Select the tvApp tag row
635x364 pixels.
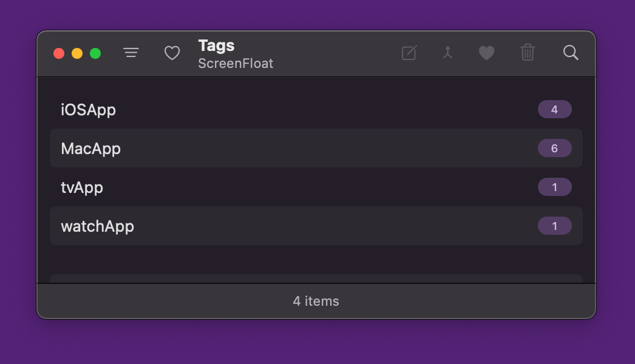click(316, 187)
